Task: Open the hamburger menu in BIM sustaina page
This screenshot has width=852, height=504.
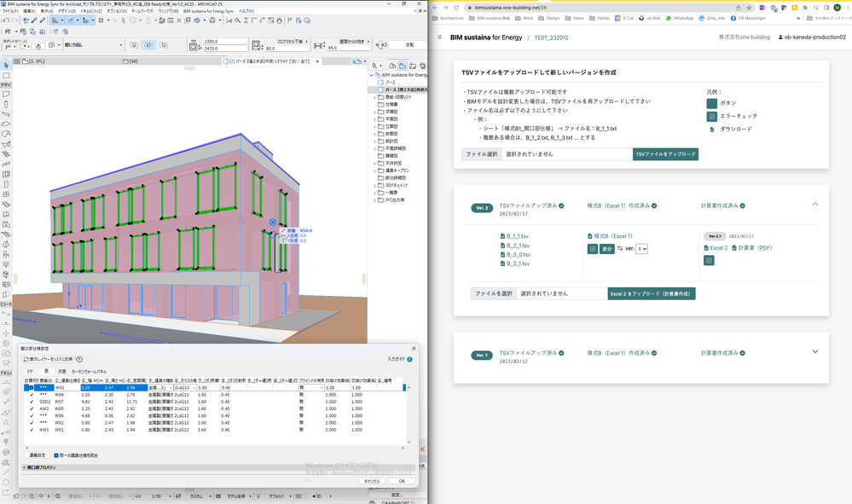Action: (x=439, y=38)
